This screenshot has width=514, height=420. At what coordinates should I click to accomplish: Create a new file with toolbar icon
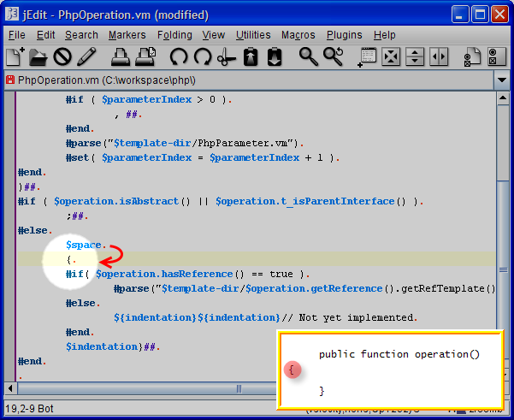point(15,56)
